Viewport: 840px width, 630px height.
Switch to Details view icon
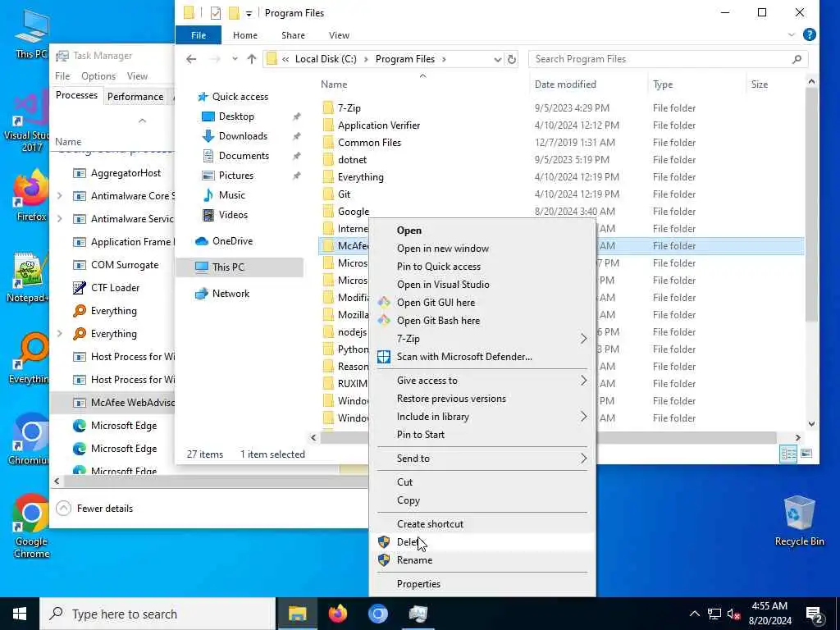pos(788,454)
